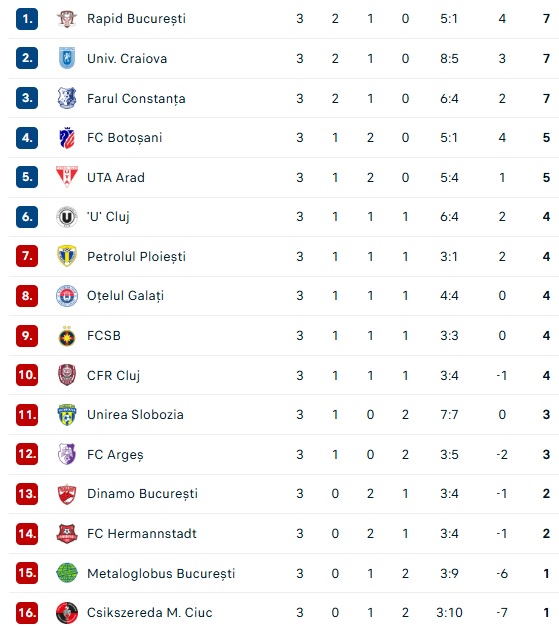The height and width of the screenshot is (627, 559).
Task: Open the Unirea Slobozia team page
Action: [135, 415]
